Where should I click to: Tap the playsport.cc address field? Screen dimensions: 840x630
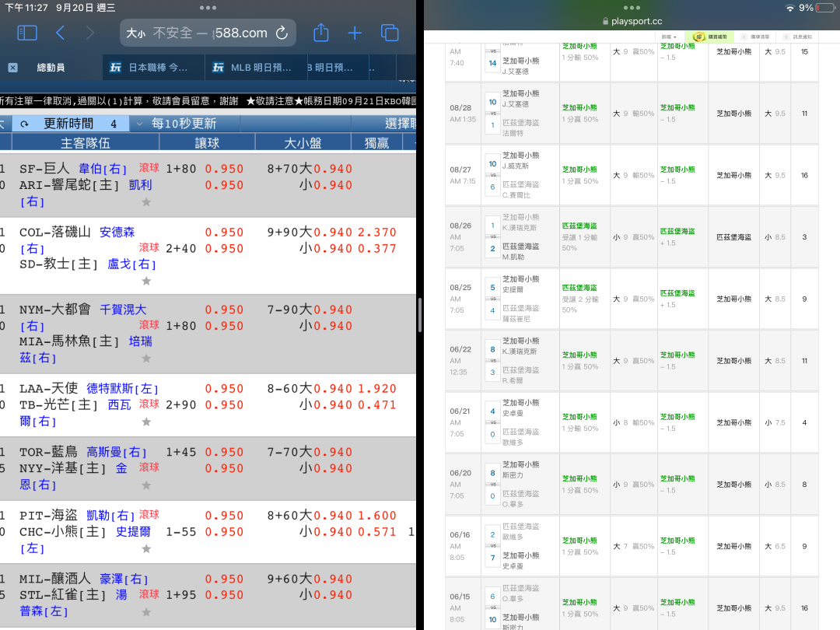coord(632,22)
